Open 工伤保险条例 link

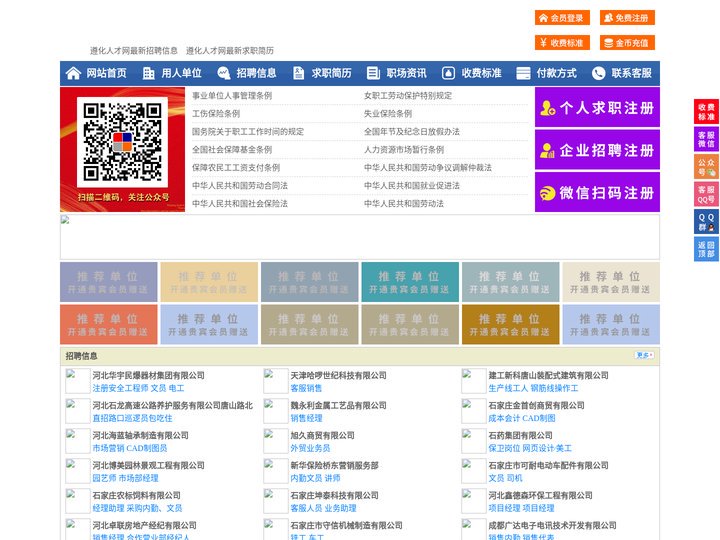click(x=216, y=113)
